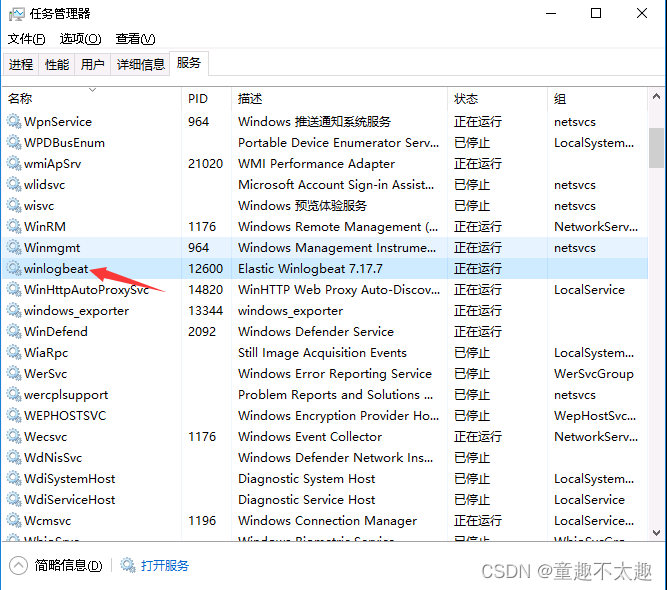Screen dimensions: 667x590
Task: Select the winlogbeat service name
Action: click(56, 269)
